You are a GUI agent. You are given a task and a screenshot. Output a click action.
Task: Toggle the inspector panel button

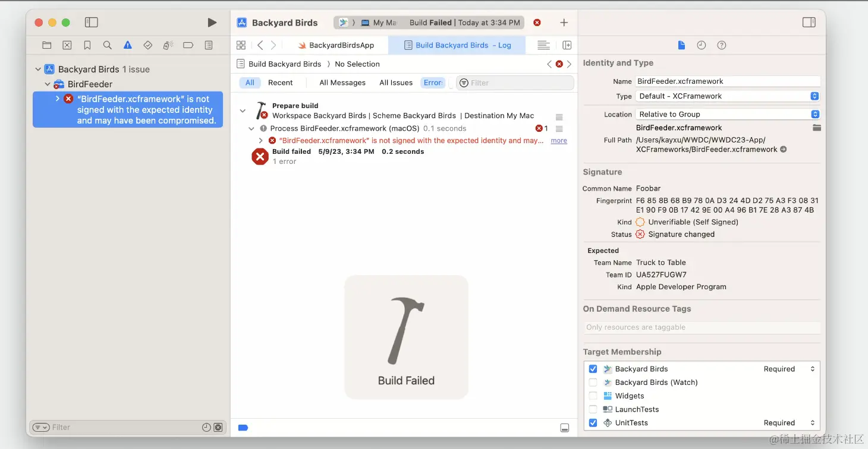[809, 23]
